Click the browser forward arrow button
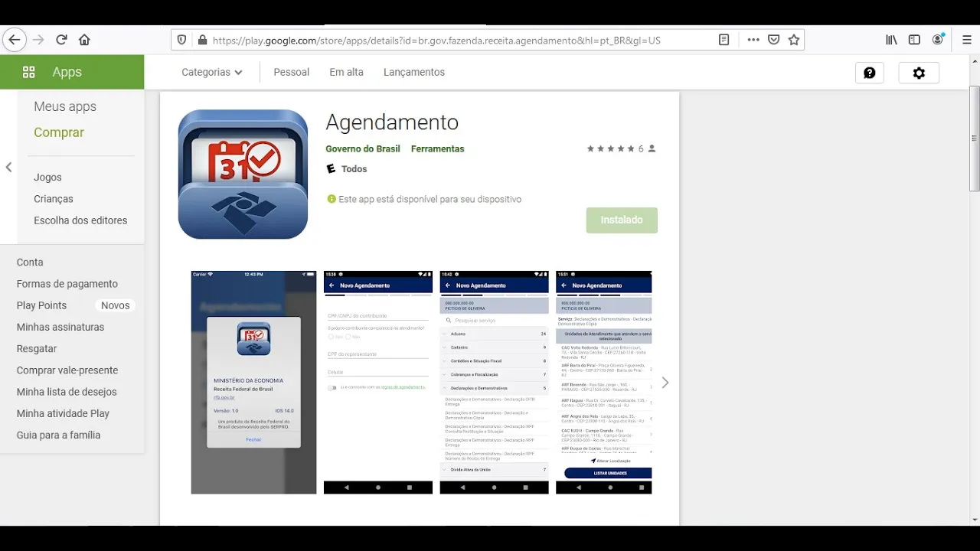This screenshot has width=980, height=551. 38,40
